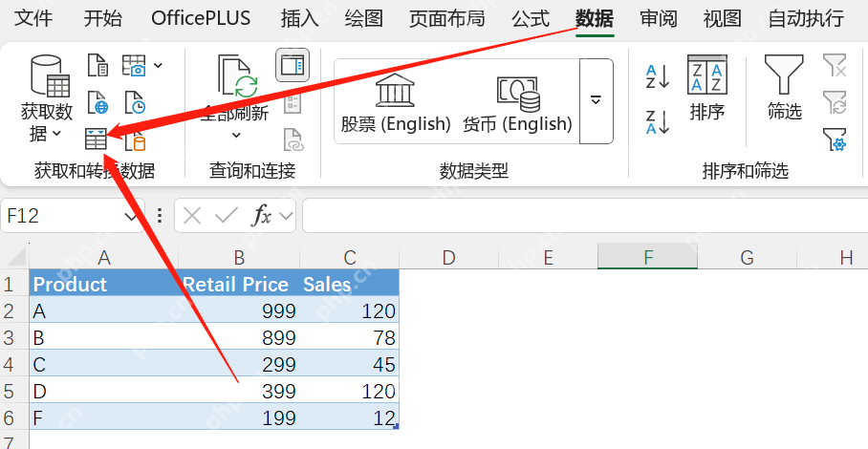This screenshot has width=868, height=449.
Task: Expand the From Picture dropdown chevron
Action: (x=158, y=65)
